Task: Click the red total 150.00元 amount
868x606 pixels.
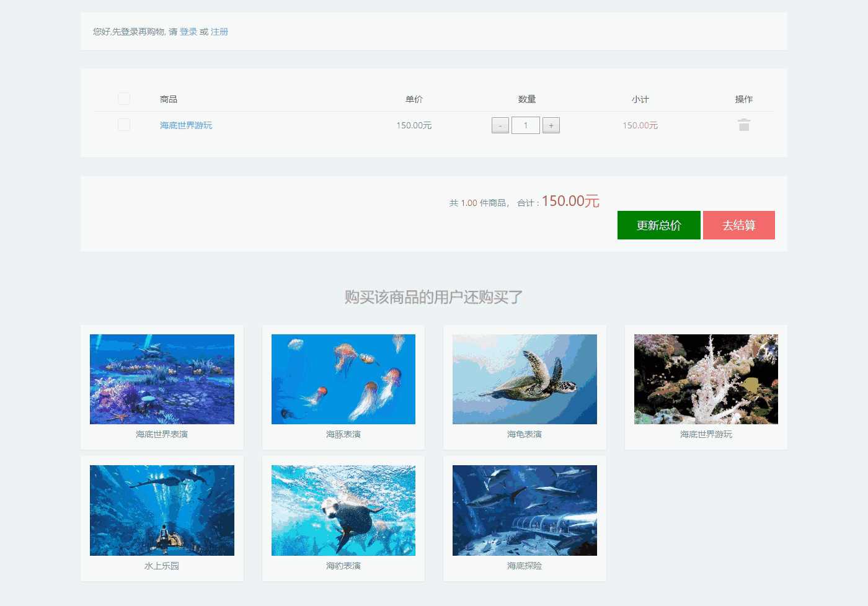Action: 570,201
